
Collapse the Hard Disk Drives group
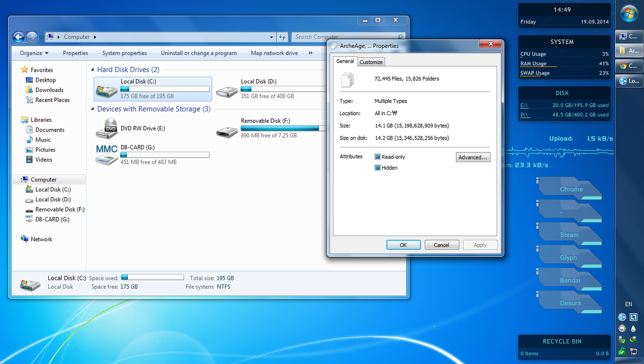(x=93, y=70)
